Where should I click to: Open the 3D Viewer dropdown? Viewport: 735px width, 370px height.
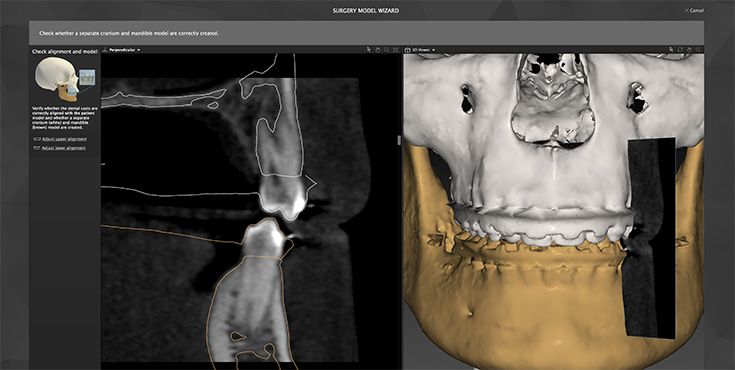pos(424,50)
